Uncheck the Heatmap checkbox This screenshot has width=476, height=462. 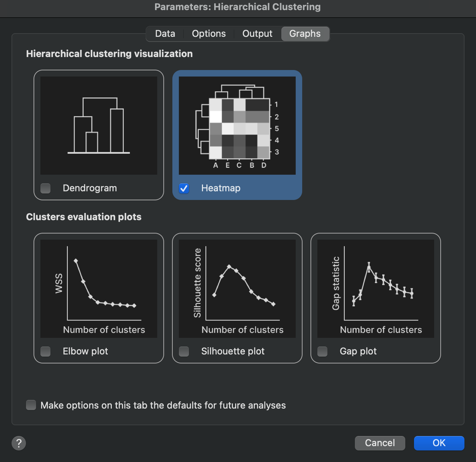click(184, 188)
